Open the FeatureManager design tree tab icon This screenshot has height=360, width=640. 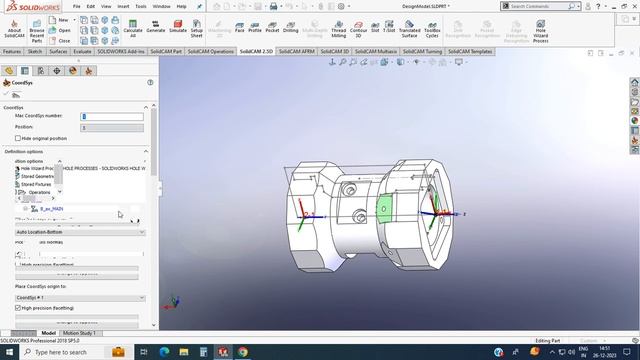[9, 71]
